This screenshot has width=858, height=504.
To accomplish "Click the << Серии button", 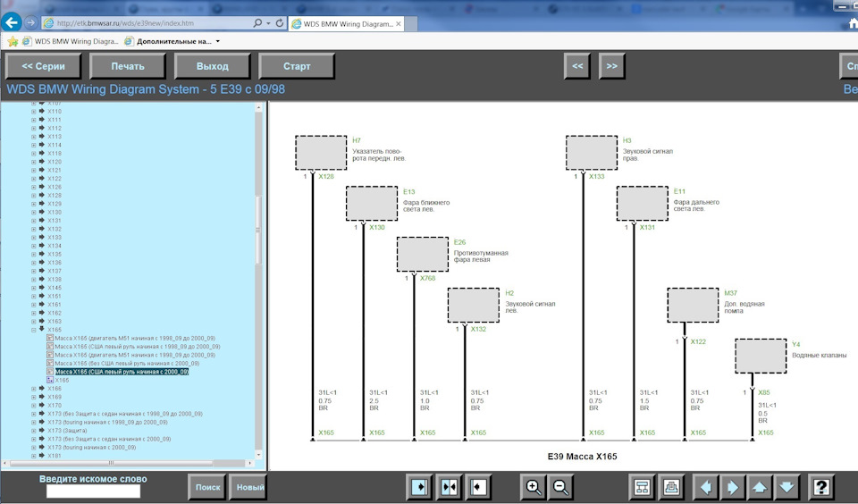I will tap(43, 66).
